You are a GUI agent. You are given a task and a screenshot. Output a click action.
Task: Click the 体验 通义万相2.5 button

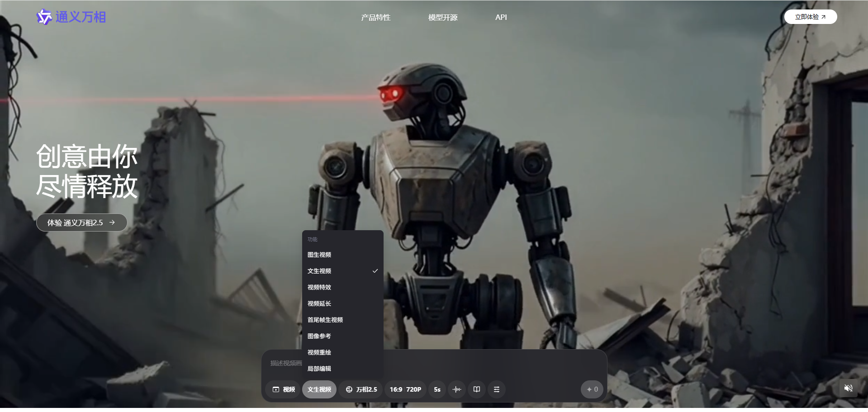click(x=81, y=223)
